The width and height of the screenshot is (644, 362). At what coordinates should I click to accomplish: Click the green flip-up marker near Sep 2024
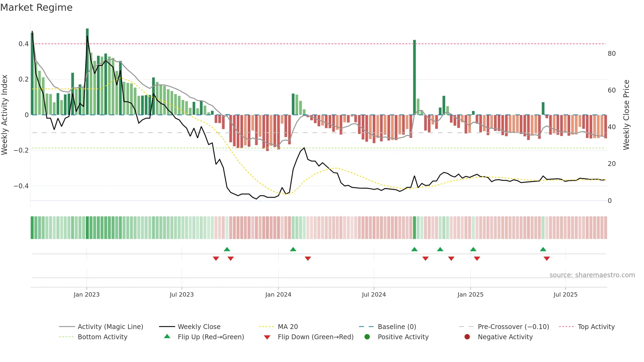pyautogui.click(x=414, y=249)
